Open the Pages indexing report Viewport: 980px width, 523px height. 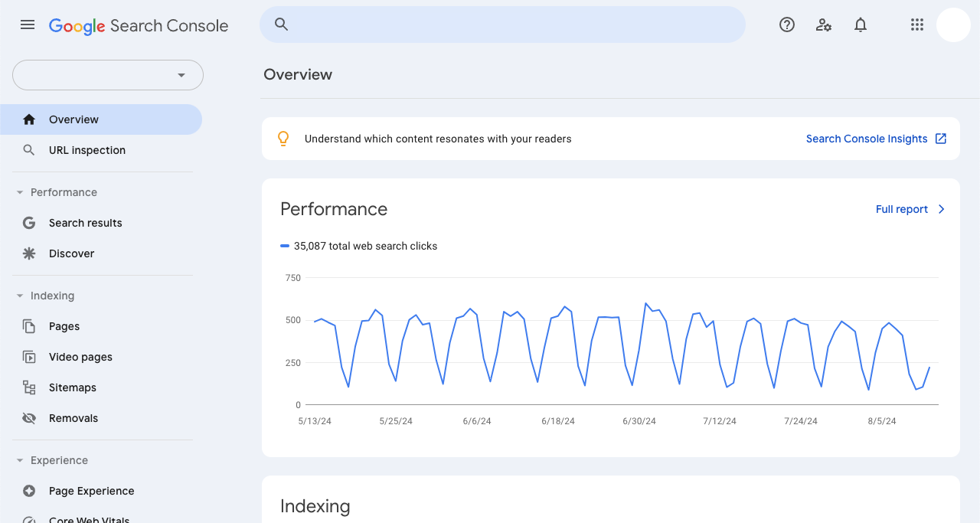[101, 326]
